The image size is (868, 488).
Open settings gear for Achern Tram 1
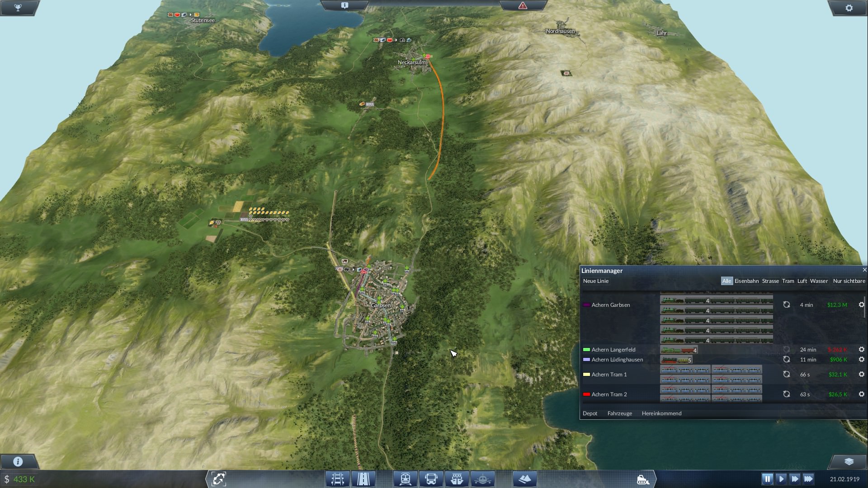(861, 374)
